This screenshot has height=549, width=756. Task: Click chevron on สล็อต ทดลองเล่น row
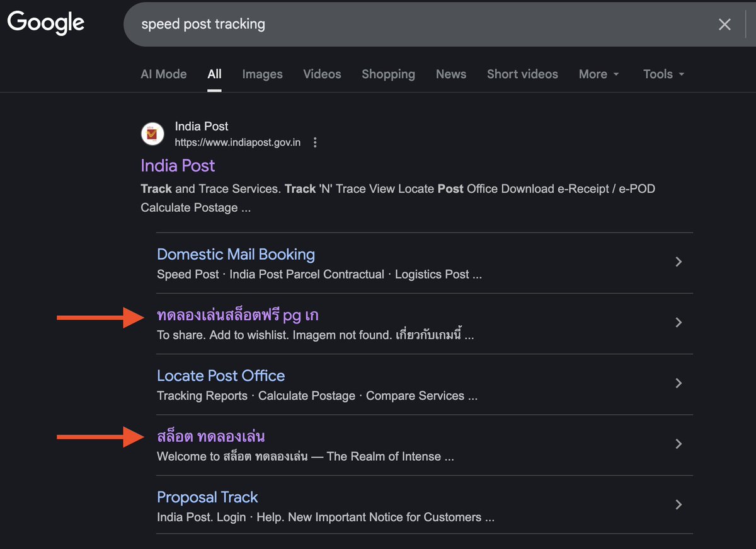pyautogui.click(x=679, y=444)
